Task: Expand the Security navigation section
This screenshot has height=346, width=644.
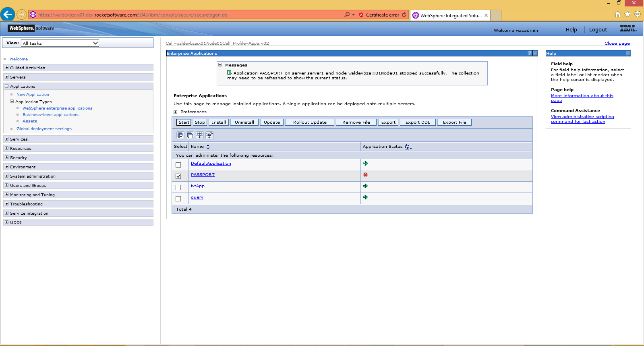Action: (x=6, y=157)
